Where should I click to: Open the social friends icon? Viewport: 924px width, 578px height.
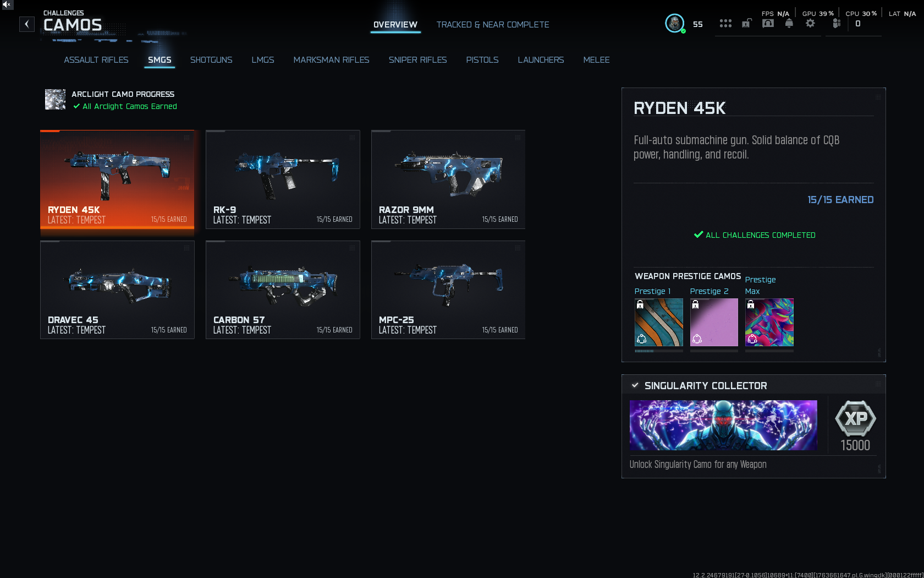tap(837, 23)
